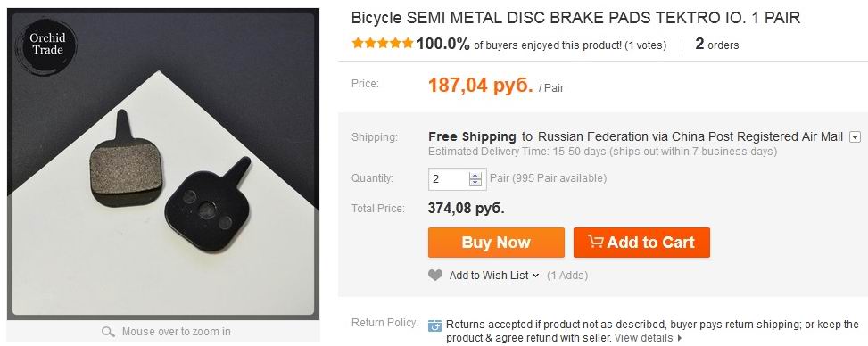Click the (1 Adds) wish list count

pos(567,276)
